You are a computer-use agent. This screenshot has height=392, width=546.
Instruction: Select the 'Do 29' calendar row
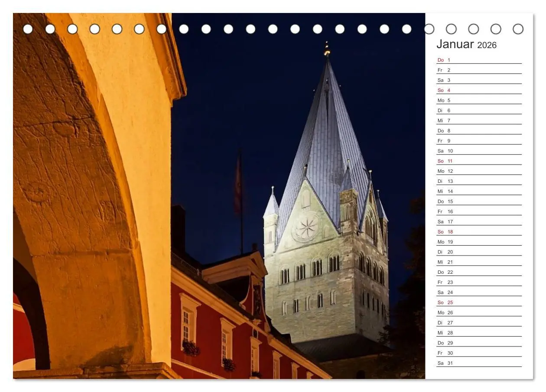(x=479, y=343)
